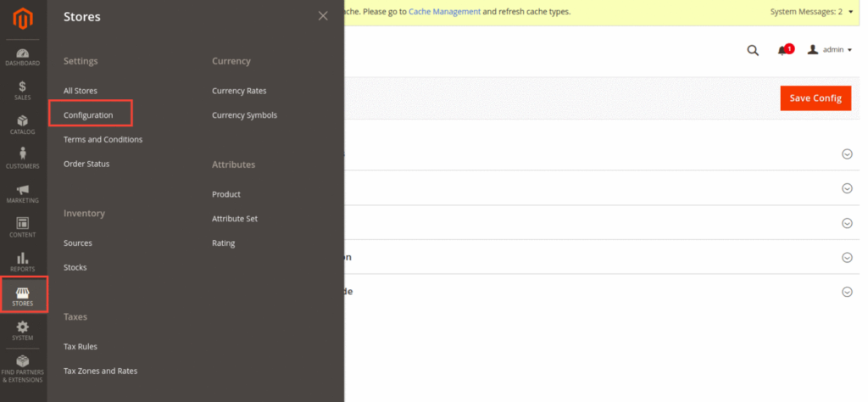Image resolution: width=868 pixels, height=402 pixels.
Task: Select Currency Rates menu item
Action: pyautogui.click(x=239, y=91)
